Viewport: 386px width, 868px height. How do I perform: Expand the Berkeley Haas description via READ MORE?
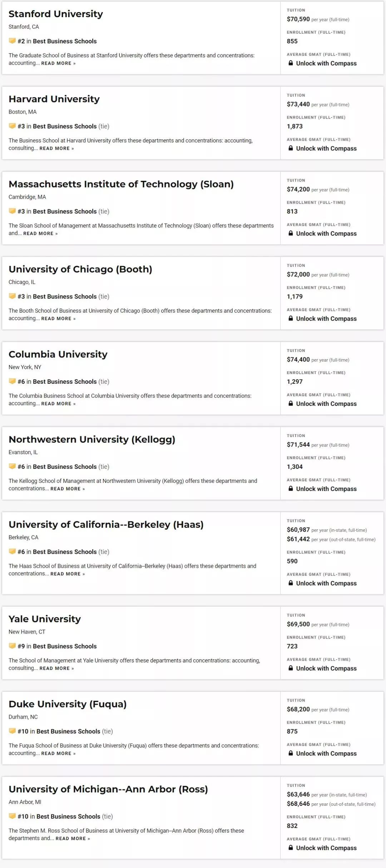(x=68, y=574)
